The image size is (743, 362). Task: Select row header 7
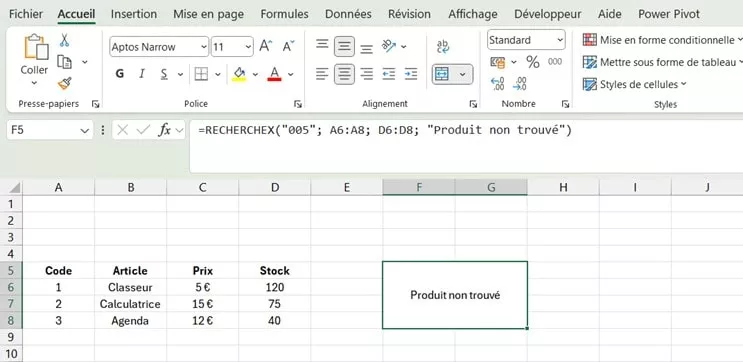pos(11,304)
